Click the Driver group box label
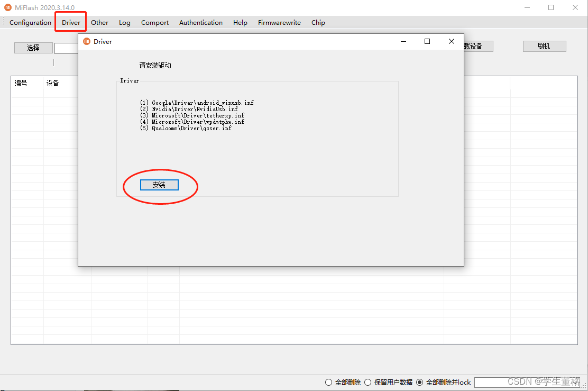 tap(130, 80)
